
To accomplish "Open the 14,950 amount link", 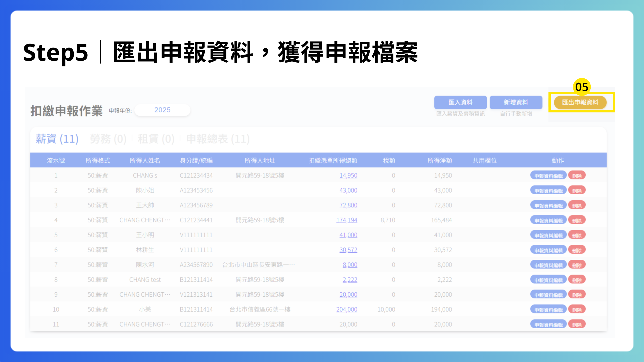I will tap(348, 175).
